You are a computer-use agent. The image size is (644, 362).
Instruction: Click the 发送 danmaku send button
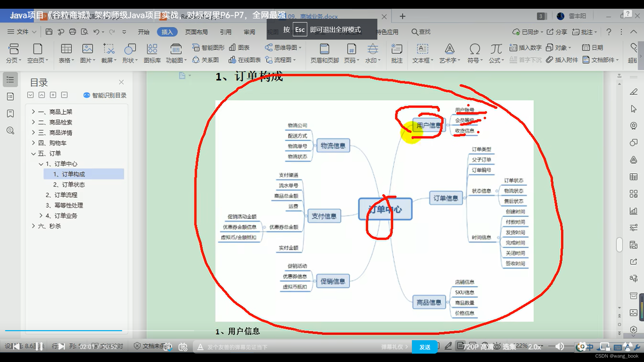coord(425,347)
